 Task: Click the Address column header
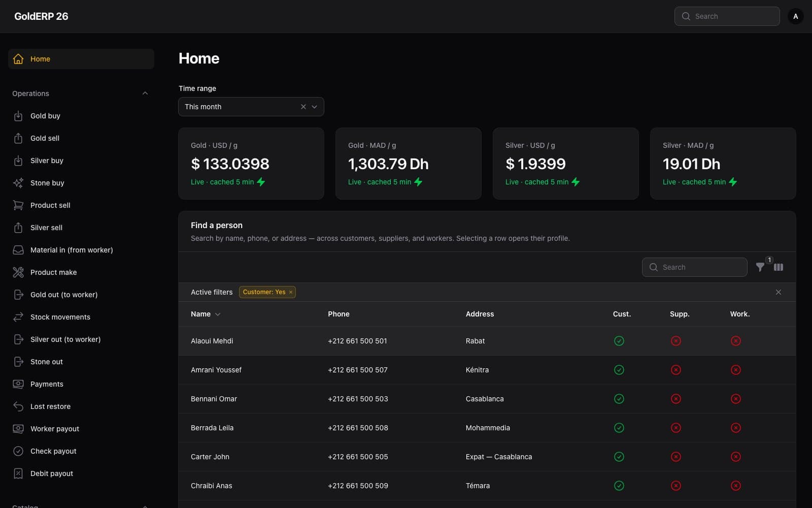coord(480,314)
